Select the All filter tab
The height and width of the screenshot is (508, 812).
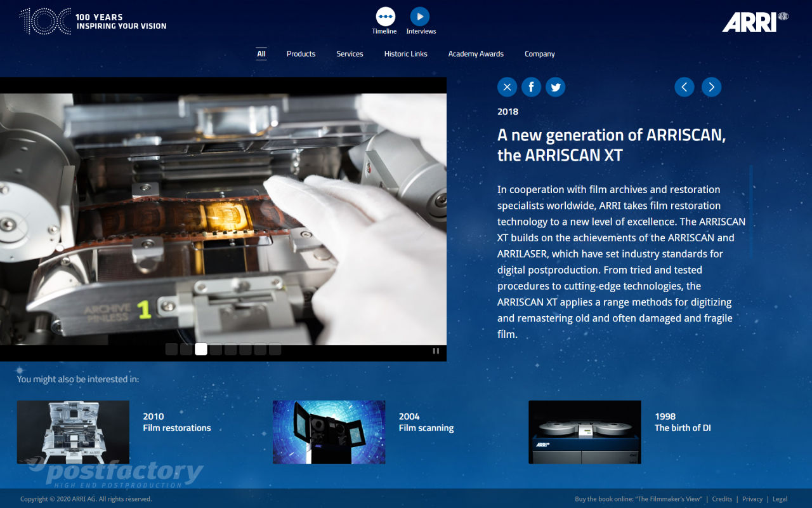point(261,54)
